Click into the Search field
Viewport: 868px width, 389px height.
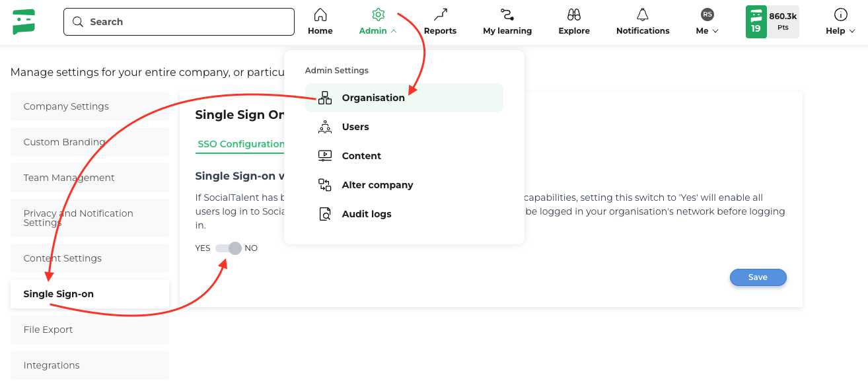pyautogui.click(x=179, y=22)
